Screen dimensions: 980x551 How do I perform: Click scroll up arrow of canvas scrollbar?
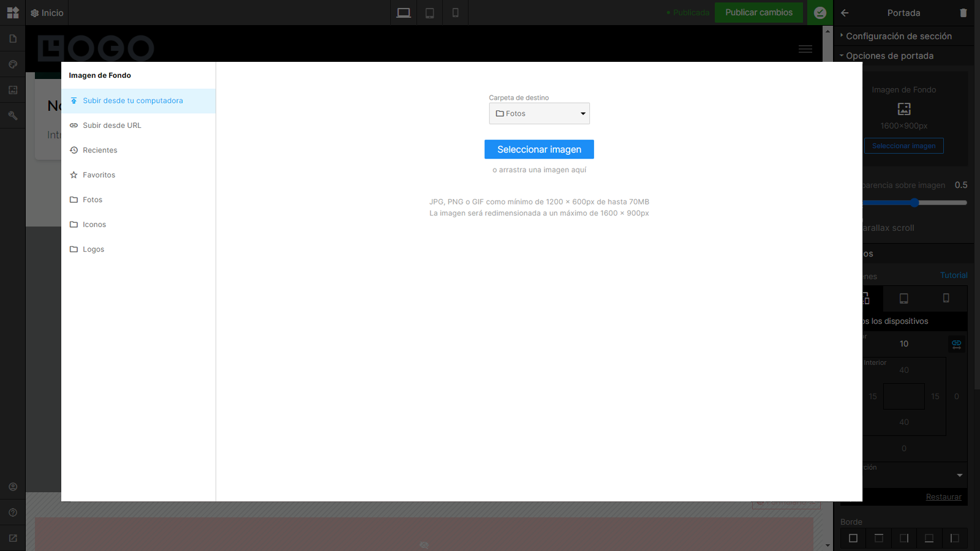point(828,31)
